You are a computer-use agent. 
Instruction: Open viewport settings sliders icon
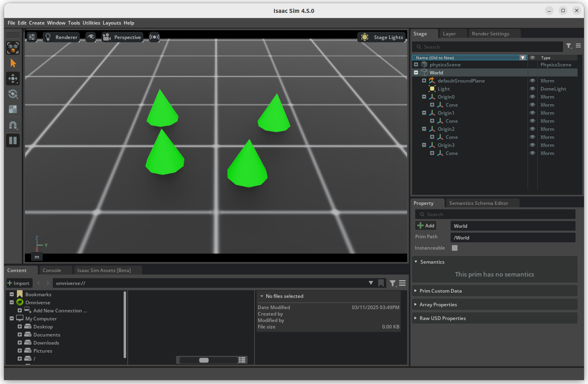coord(32,37)
